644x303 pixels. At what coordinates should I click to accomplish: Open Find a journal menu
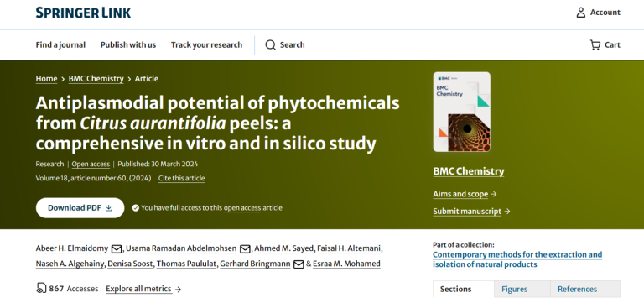[x=60, y=44]
